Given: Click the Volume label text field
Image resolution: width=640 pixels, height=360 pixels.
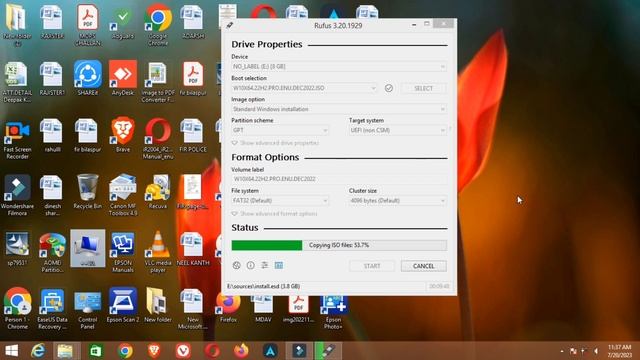Looking at the screenshot, I should tap(339, 179).
